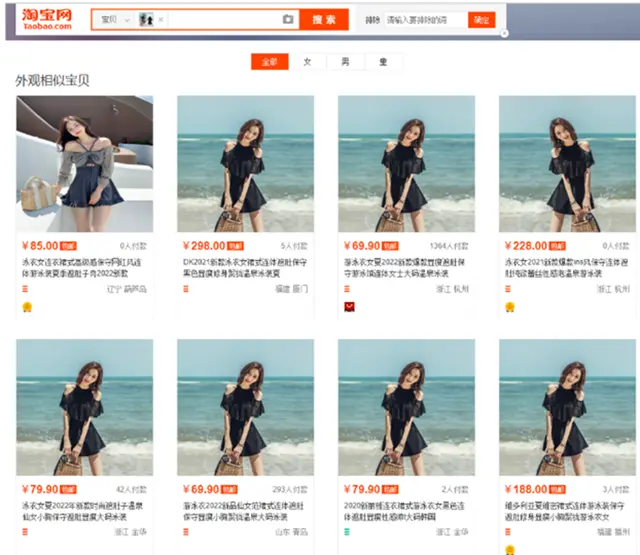640x555 pixels.
Task: Switch to the 男 category tab
Action: click(x=345, y=62)
